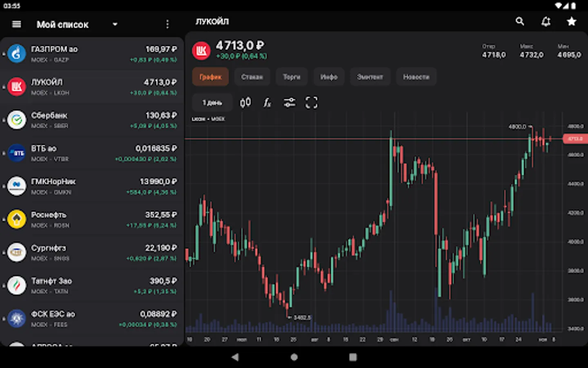Tap the Сургнфгз logo icon

(17, 252)
